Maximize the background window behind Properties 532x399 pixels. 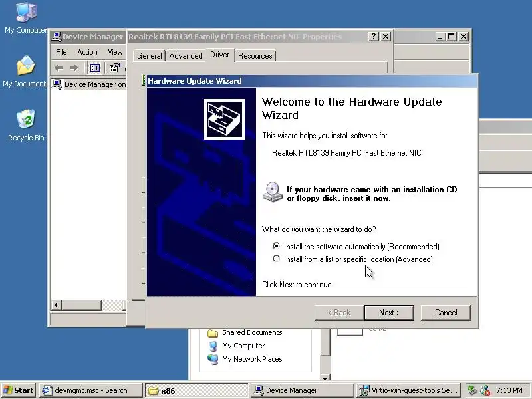(452, 37)
